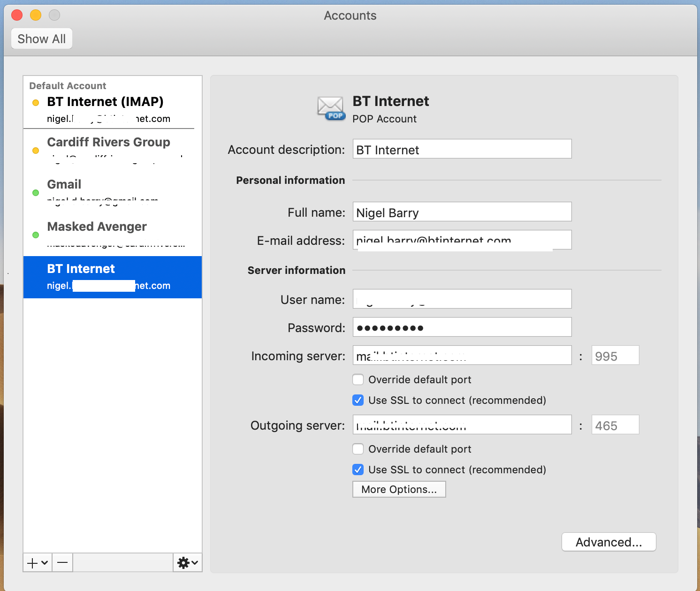Open the gear actions menu
The height and width of the screenshot is (591, 700).
click(x=183, y=562)
